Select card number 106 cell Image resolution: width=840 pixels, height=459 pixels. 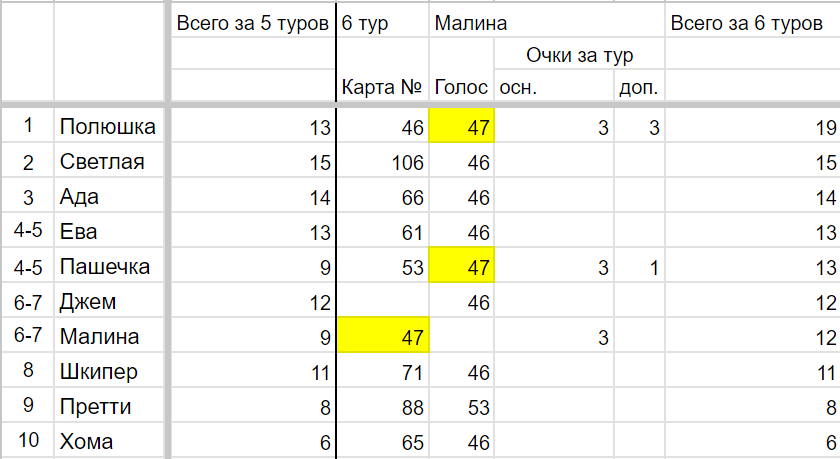(383, 161)
